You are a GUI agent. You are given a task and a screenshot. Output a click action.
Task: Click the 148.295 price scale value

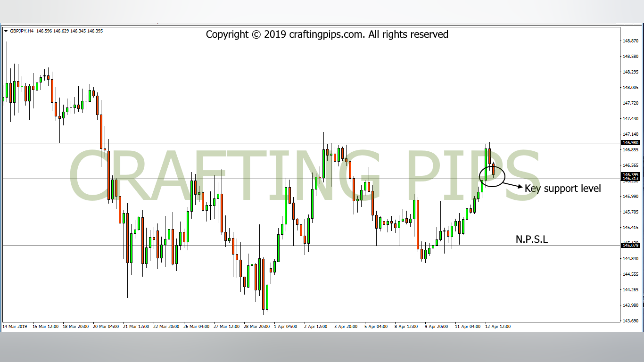point(630,72)
